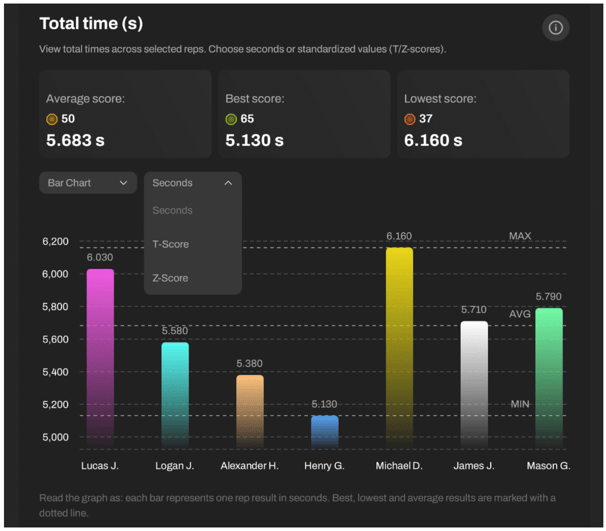Click the MAX dotted line label

click(520, 237)
